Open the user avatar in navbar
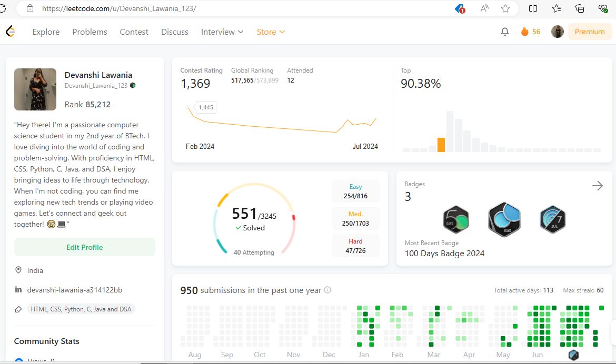616x364 pixels. (x=557, y=32)
